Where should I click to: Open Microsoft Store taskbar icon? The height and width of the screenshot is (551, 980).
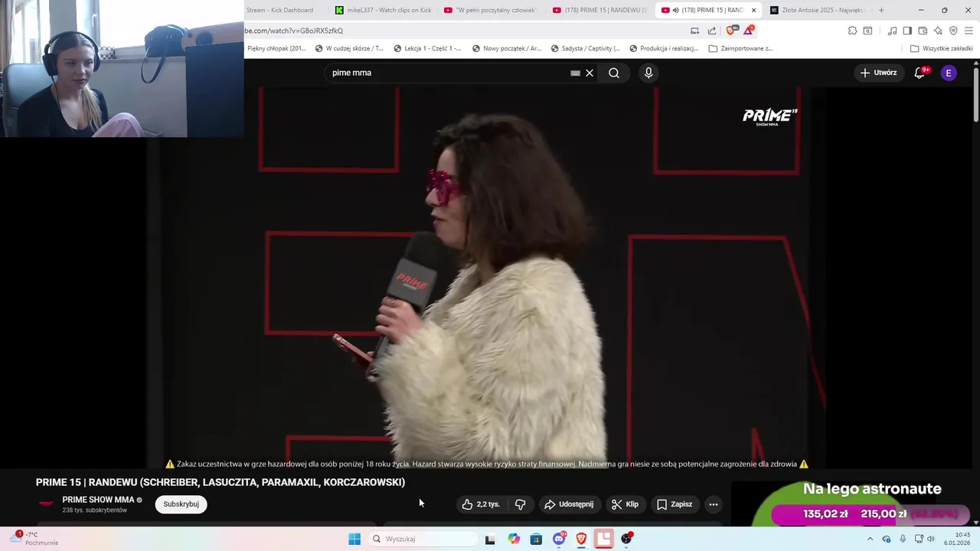(536, 539)
